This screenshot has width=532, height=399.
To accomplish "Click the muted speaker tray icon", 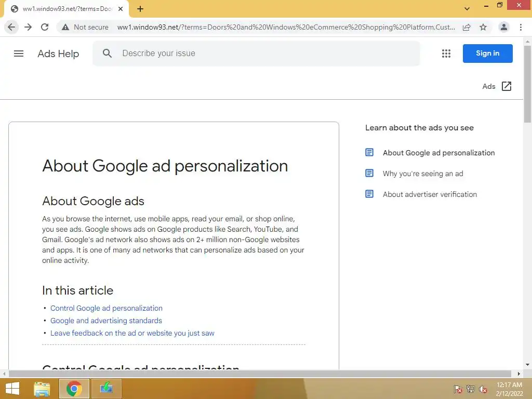I will [483, 389].
